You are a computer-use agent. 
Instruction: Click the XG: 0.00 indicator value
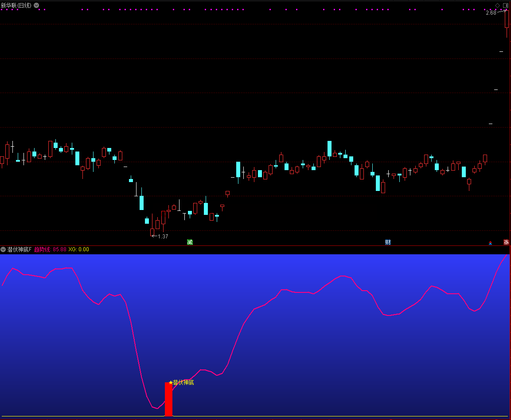(x=78, y=249)
